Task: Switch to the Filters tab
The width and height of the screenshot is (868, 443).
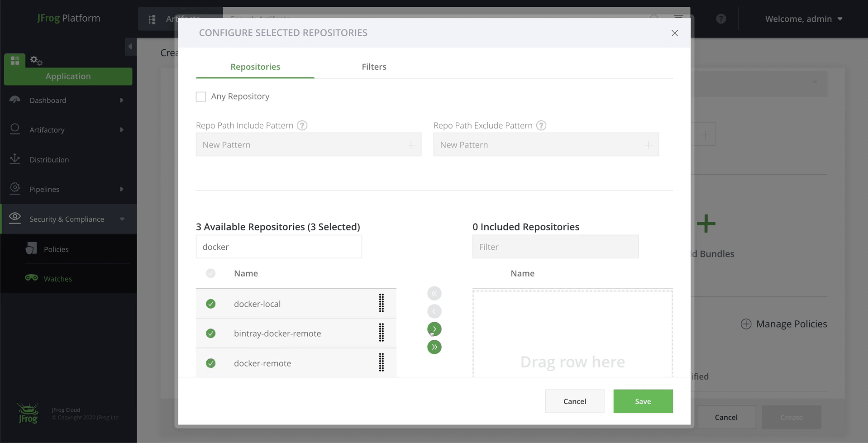Action: click(x=374, y=67)
